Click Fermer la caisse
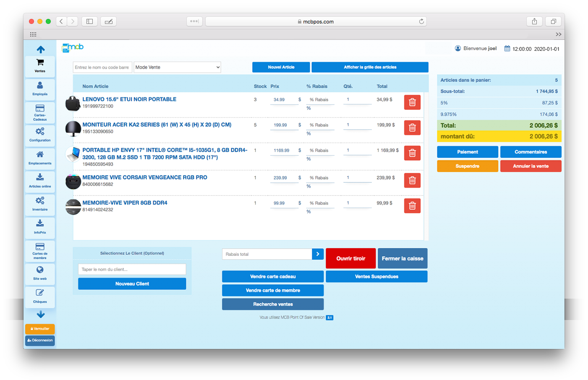Viewport: 588px width, 380px height. point(402,258)
